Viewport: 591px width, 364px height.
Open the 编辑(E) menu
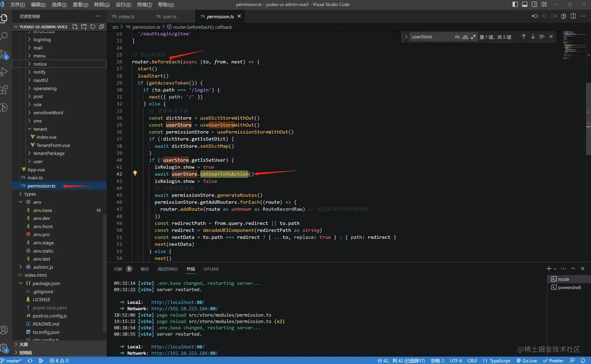click(x=38, y=4)
